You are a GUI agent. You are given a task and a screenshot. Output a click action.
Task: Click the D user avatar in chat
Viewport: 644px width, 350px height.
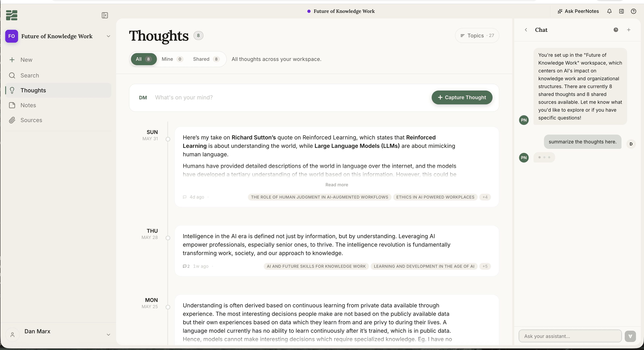[x=631, y=144]
